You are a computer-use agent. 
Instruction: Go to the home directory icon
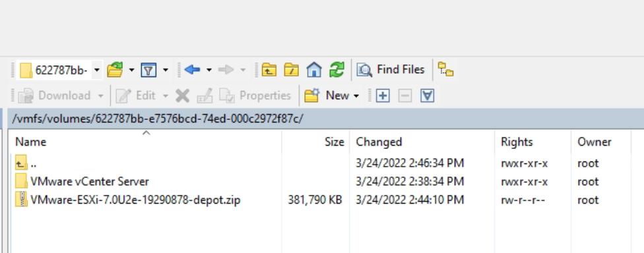(314, 70)
